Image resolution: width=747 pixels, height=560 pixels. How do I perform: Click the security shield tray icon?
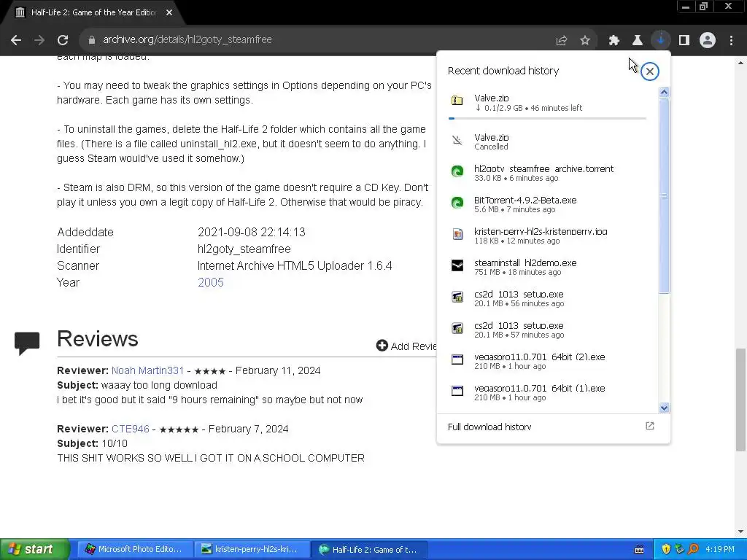(666, 550)
